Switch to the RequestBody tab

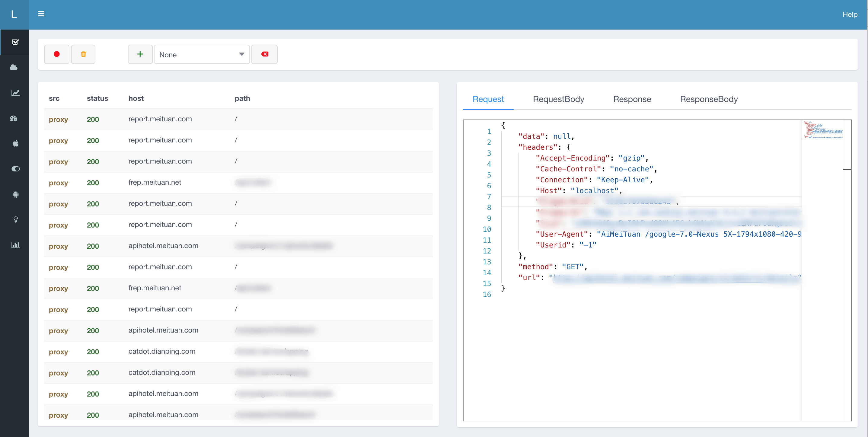pos(558,99)
